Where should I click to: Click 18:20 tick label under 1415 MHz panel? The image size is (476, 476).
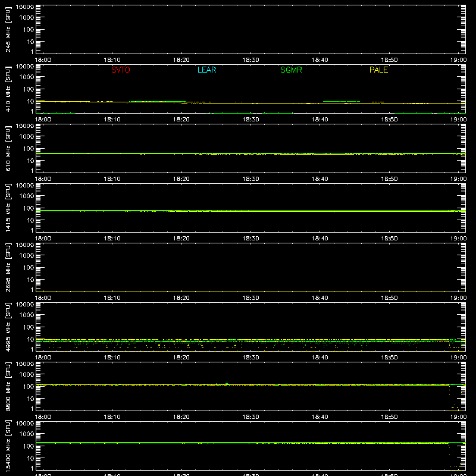click(181, 239)
